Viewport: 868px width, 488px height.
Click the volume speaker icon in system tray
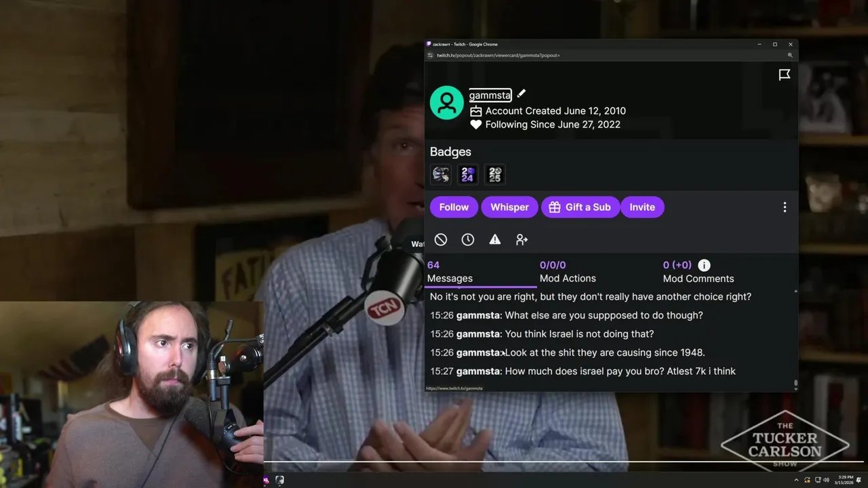[x=826, y=480]
